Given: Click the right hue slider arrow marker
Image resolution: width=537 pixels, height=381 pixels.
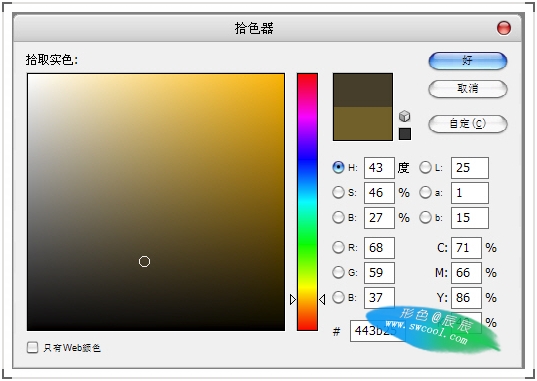Looking at the screenshot, I should click(x=322, y=299).
